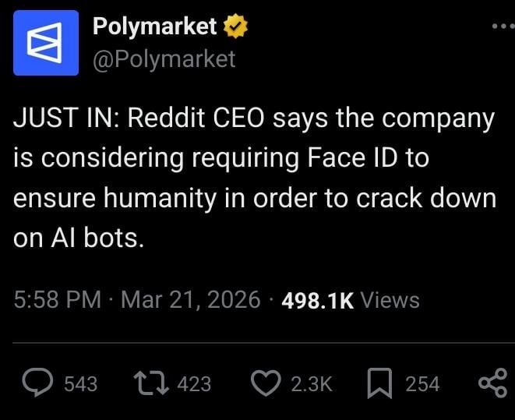515x420 pixels.
Task: Click the 2.3K likes count
Action: [x=311, y=383]
